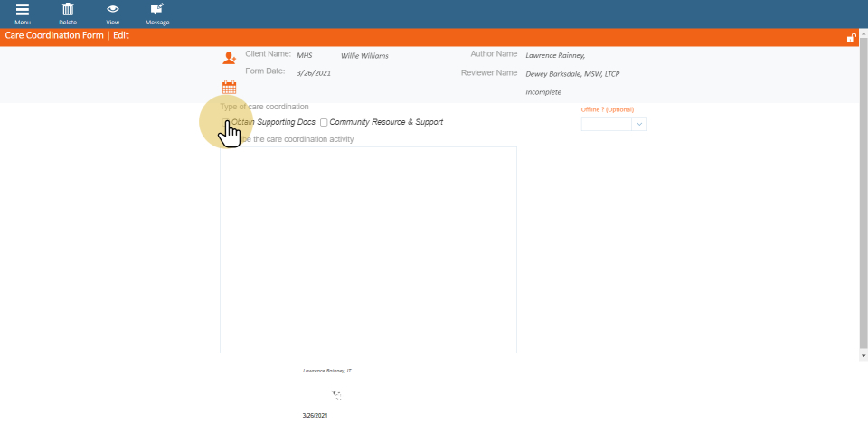Click the Delete trash can icon
Viewport: 868px width, 424px height.
pyautogui.click(x=68, y=9)
